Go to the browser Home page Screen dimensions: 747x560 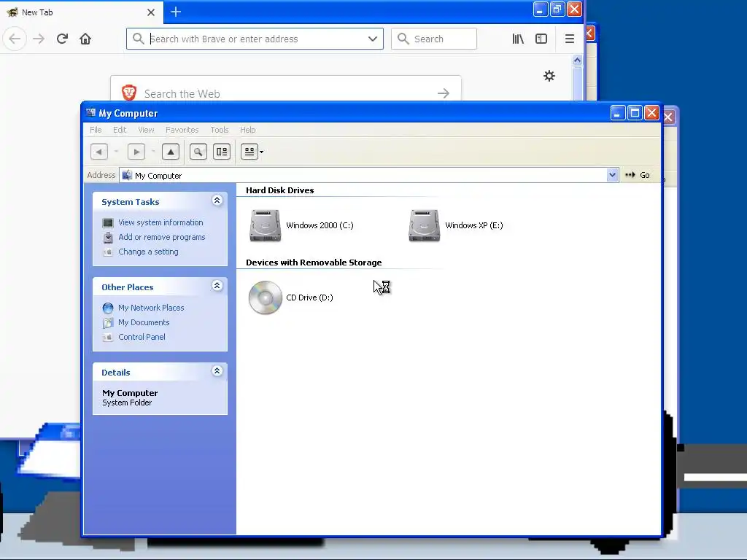(x=85, y=39)
